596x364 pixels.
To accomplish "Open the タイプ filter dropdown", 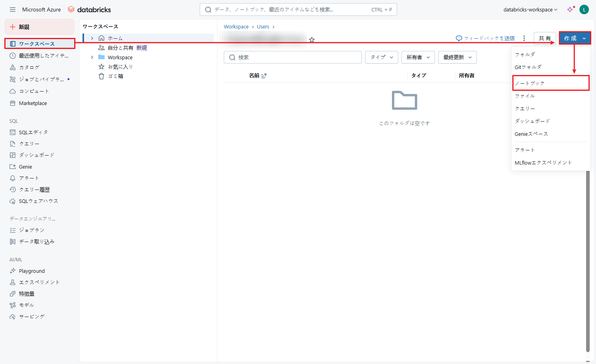I will 382,57.
